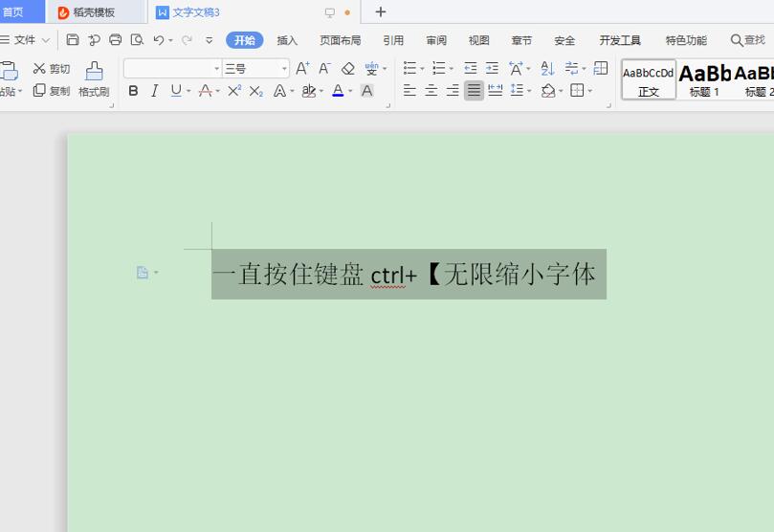Sort text with A-Z icon
This screenshot has height=532, width=774.
click(x=547, y=68)
